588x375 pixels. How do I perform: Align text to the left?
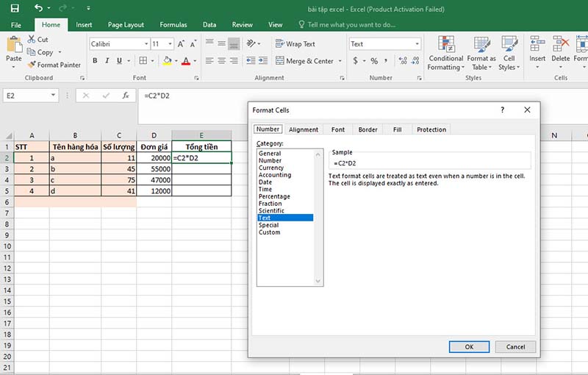[209, 60]
